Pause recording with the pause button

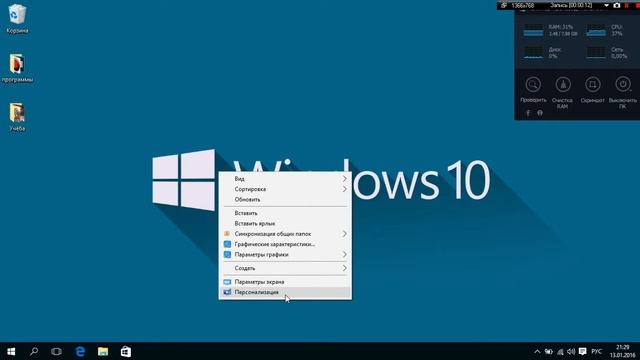(x=627, y=5)
